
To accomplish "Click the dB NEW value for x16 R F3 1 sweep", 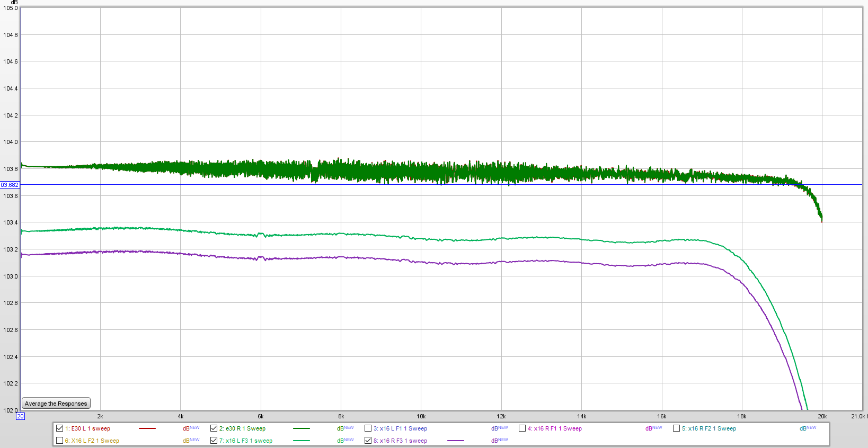I will tap(500, 441).
